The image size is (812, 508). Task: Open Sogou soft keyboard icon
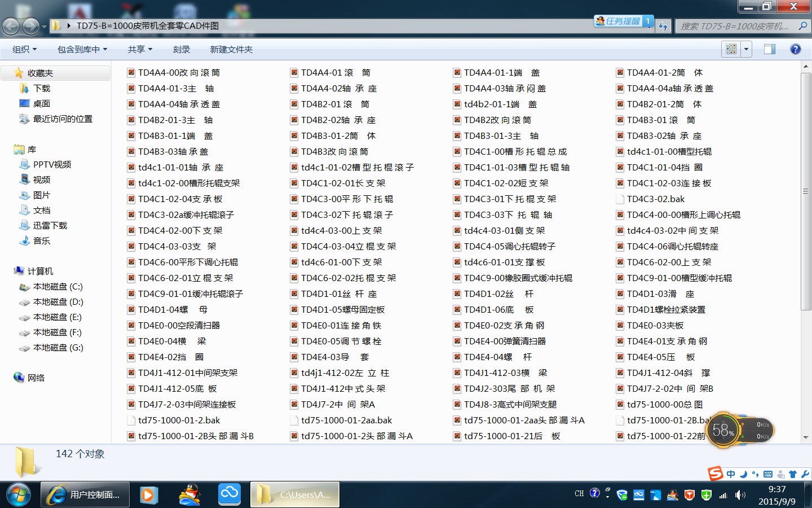point(768,474)
